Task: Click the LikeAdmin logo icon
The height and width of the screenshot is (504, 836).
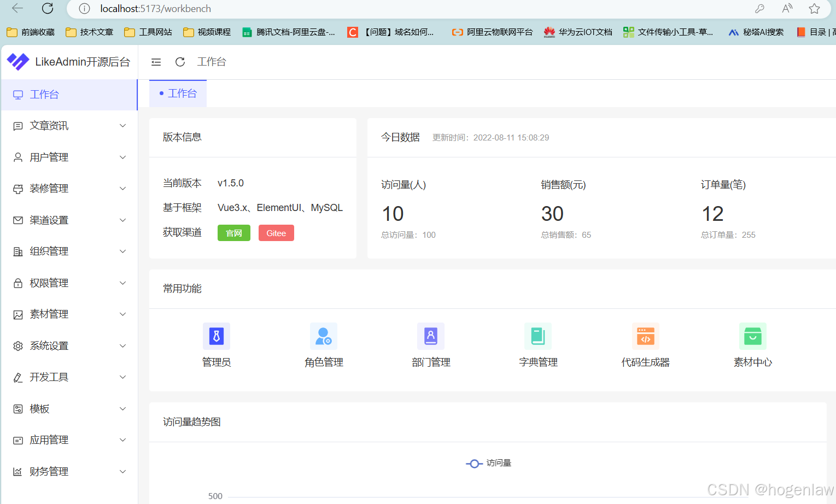Action: click(x=18, y=62)
